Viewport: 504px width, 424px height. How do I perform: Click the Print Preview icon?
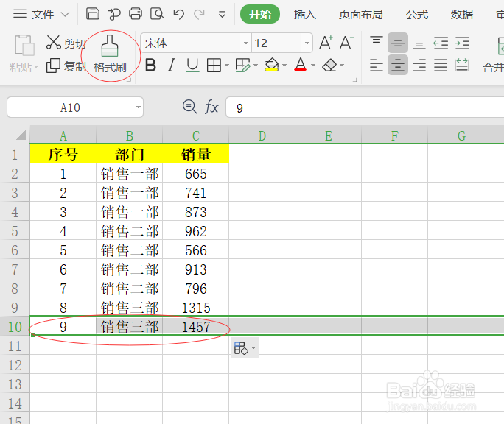point(157,14)
